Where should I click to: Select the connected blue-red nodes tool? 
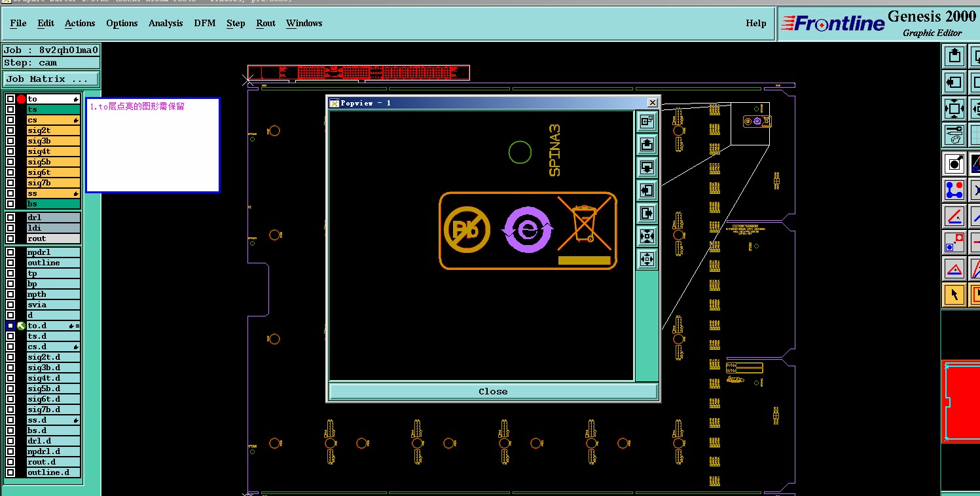coord(954,190)
